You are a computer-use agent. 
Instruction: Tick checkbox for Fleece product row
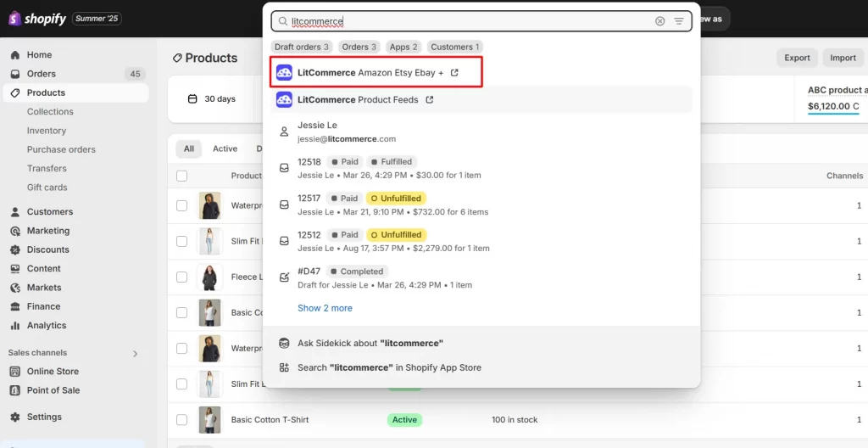pyautogui.click(x=181, y=277)
